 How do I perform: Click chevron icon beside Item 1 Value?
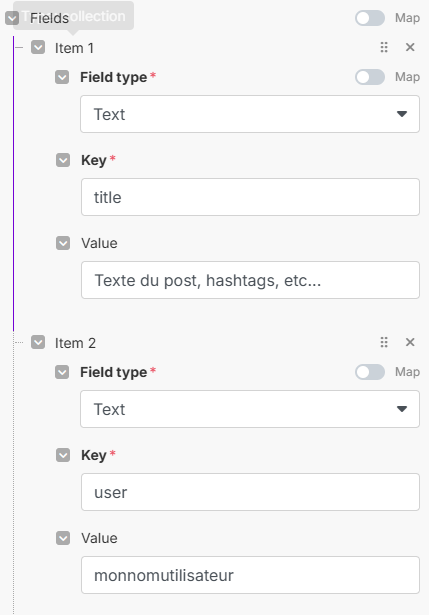pyautogui.click(x=63, y=243)
